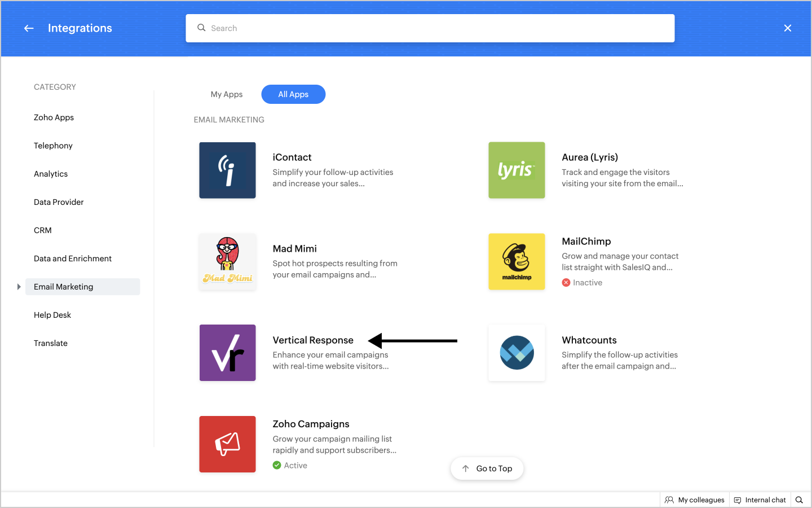This screenshot has width=812, height=508.
Task: Open Internal chat from the bottom bar
Action: pos(760,500)
